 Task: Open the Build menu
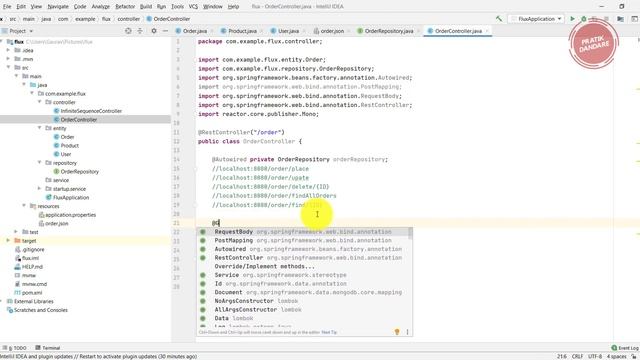146,7
